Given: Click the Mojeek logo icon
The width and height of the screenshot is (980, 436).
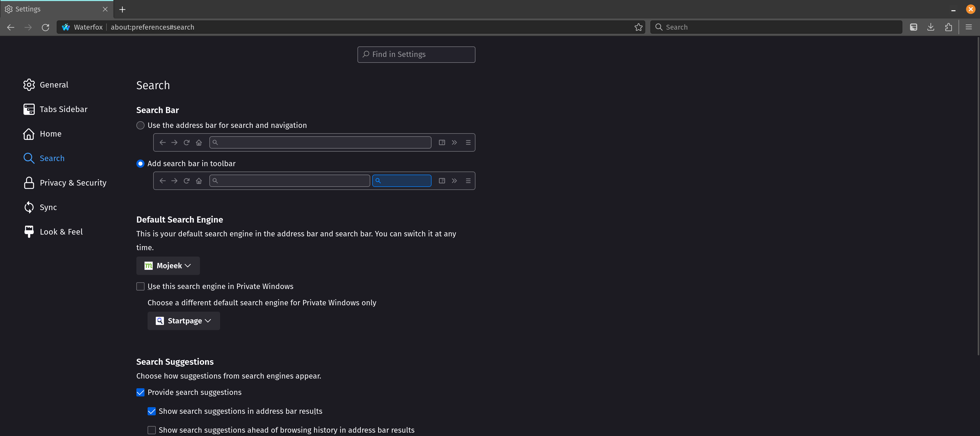Looking at the screenshot, I should pos(148,265).
